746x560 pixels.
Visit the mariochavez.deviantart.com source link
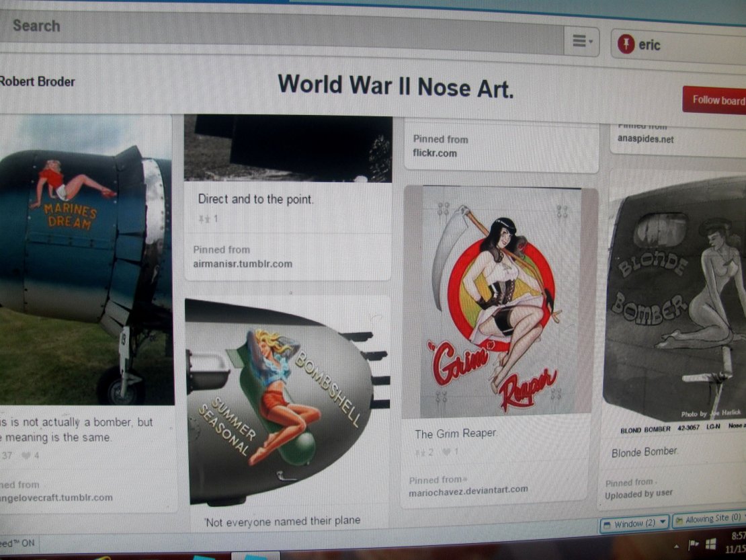[x=468, y=491]
